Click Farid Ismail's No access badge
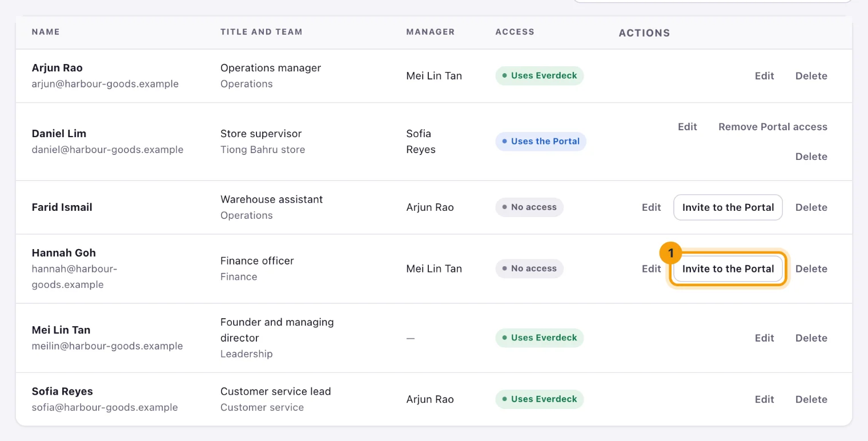 pos(529,207)
